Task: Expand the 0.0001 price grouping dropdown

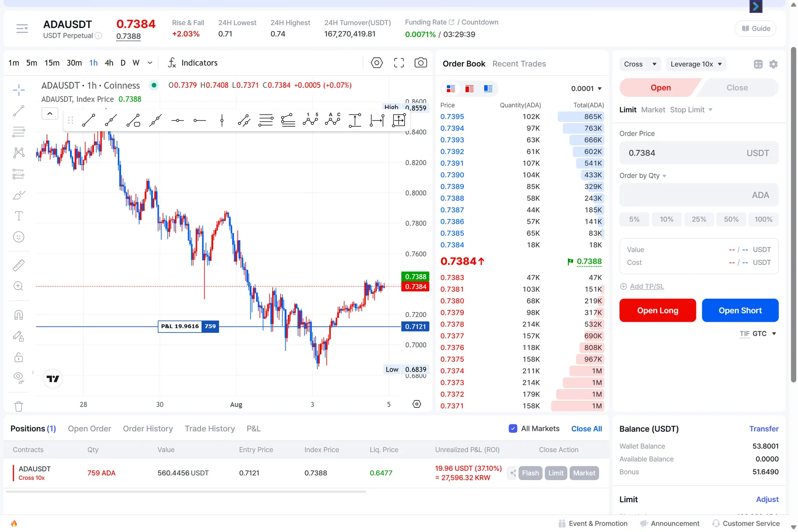Action: click(x=586, y=89)
